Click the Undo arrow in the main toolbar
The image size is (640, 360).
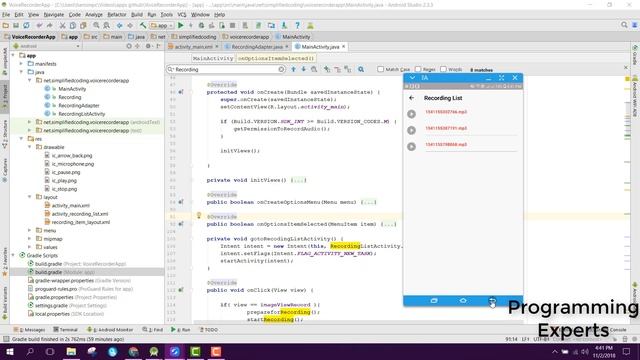coord(39,25)
